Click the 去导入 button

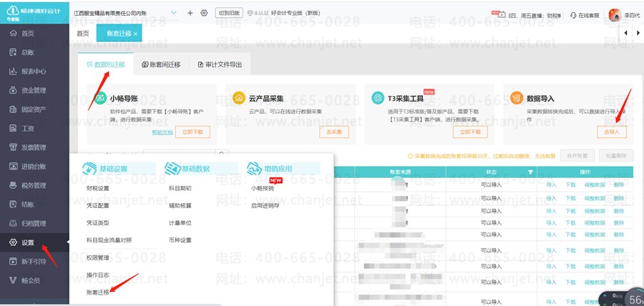click(x=612, y=132)
